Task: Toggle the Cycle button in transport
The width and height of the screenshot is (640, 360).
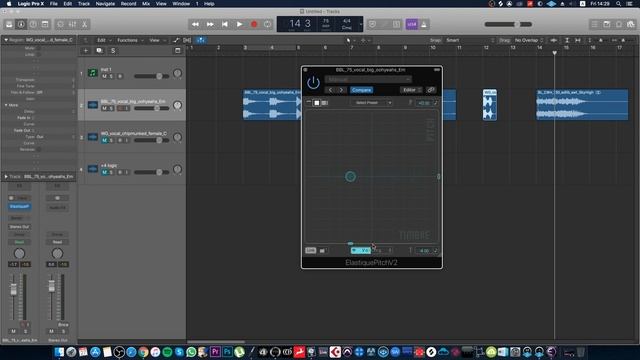Action: coord(267,24)
